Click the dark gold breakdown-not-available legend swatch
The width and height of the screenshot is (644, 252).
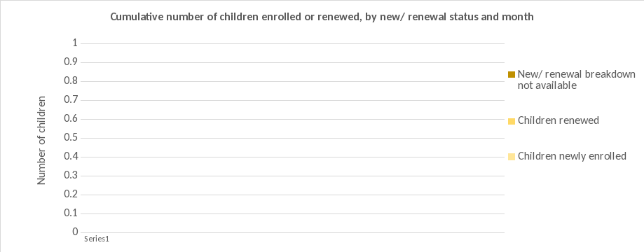coord(512,75)
